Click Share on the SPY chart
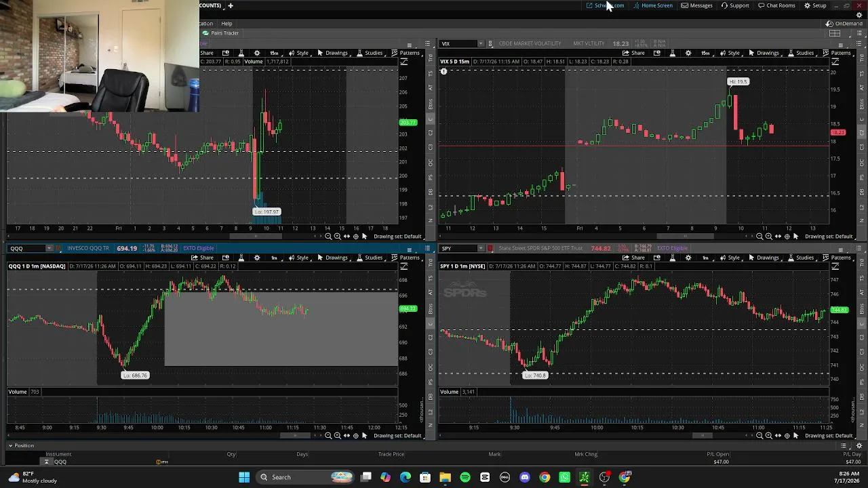This screenshot has height=488, width=868. pyautogui.click(x=633, y=258)
